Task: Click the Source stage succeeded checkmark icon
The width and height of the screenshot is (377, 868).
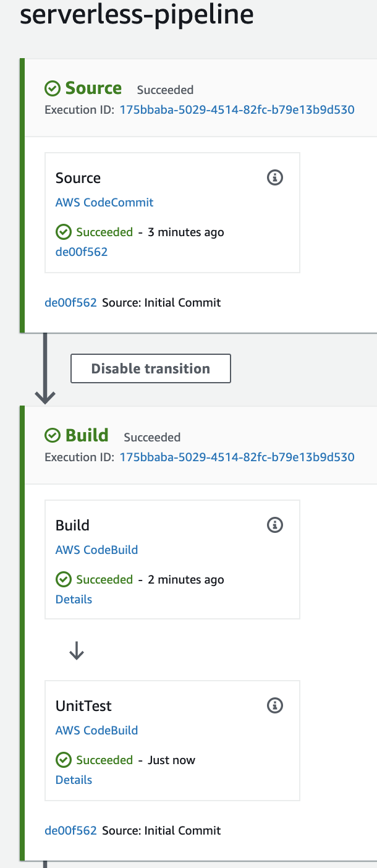Action: (53, 89)
